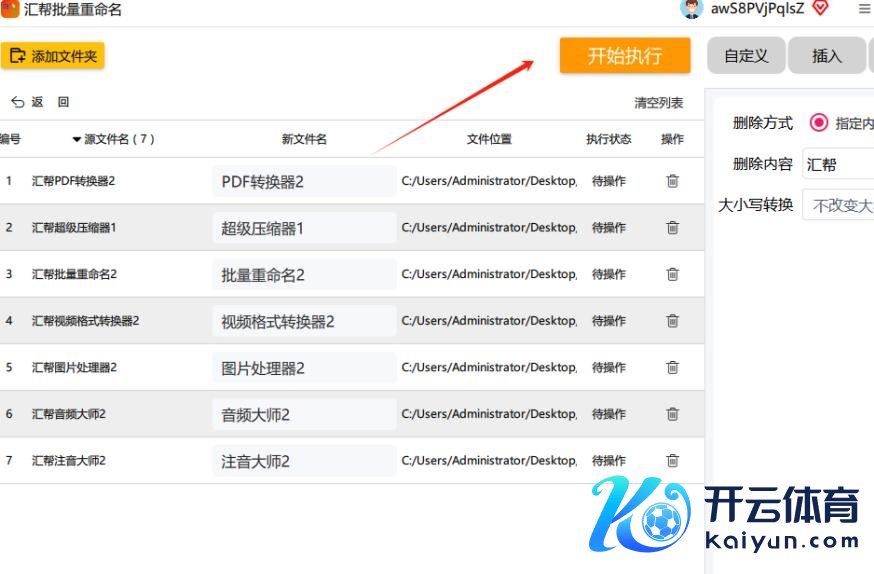The width and height of the screenshot is (874, 574).
Task: Delete the 汇帮注音大师2 row
Action: (672, 461)
